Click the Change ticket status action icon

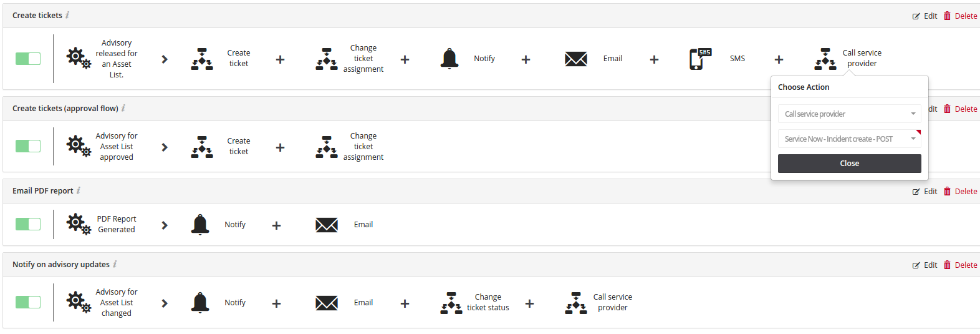coord(451,303)
